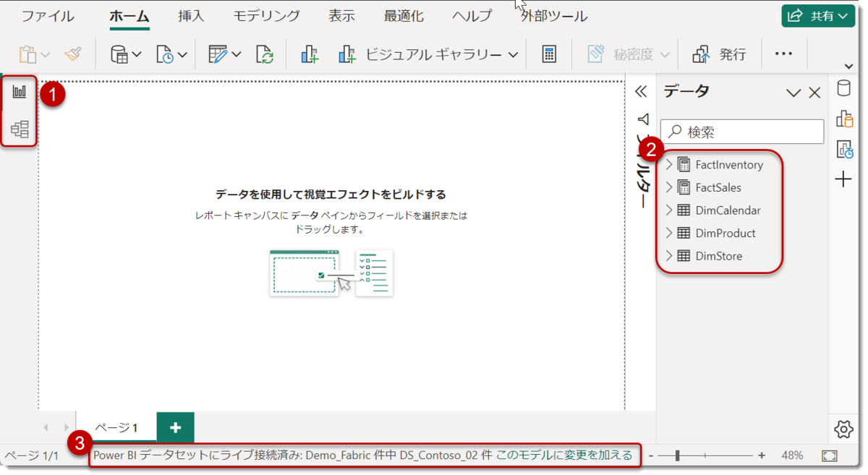Click the Refresh data icon
868x475 pixels.
click(264, 54)
